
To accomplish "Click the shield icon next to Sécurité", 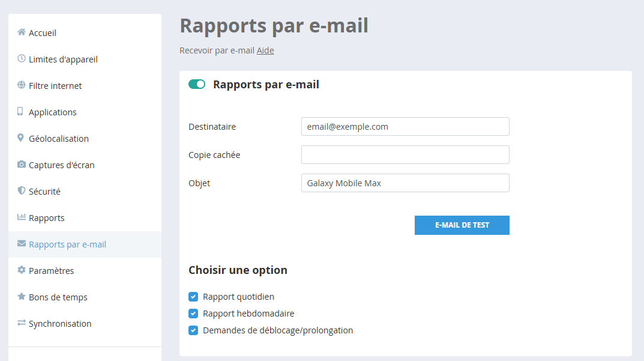I will click(x=20, y=191).
